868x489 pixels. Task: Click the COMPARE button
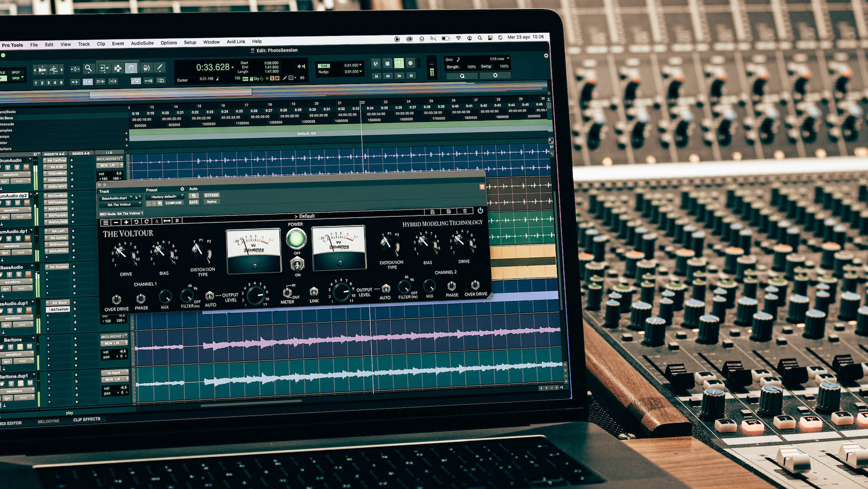coord(173,203)
